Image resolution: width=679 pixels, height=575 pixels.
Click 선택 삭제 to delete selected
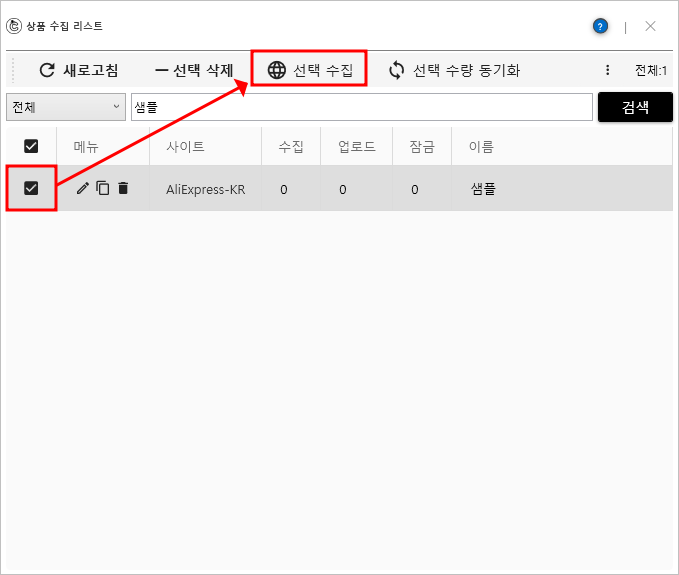194,70
